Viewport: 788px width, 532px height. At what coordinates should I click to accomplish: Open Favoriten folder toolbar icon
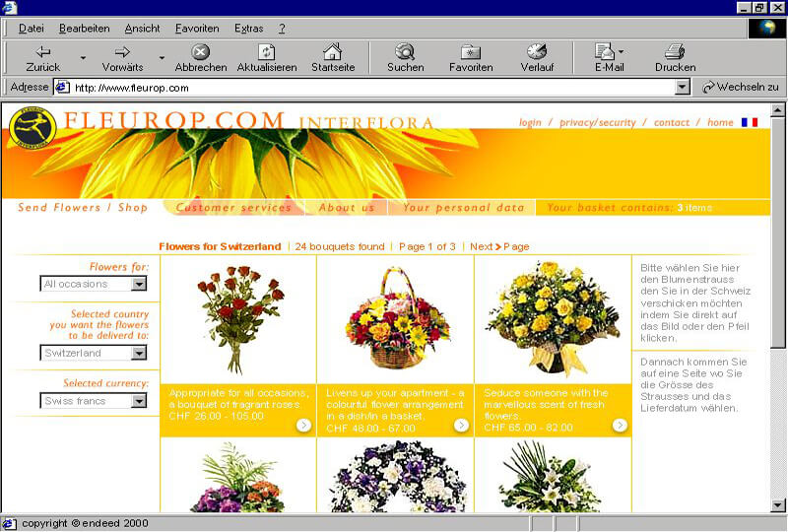pyautogui.click(x=471, y=58)
